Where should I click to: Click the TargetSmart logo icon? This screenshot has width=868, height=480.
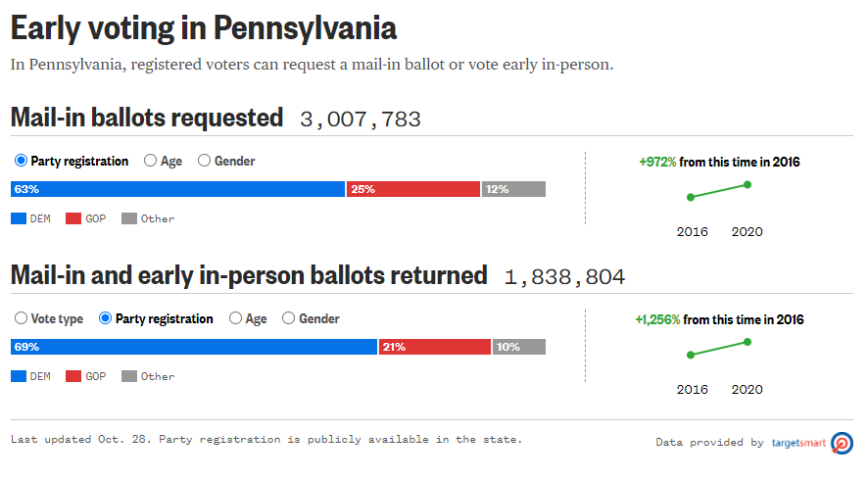click(842, 443)
